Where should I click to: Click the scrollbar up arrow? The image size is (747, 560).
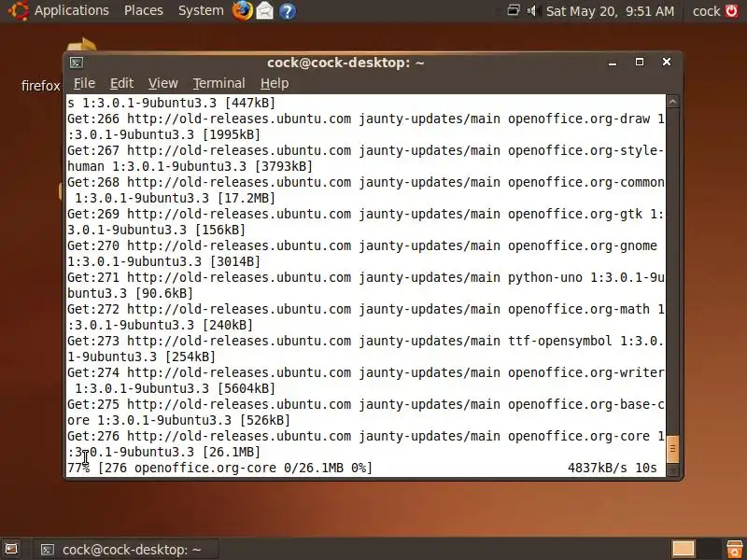[x=672, y=102]
